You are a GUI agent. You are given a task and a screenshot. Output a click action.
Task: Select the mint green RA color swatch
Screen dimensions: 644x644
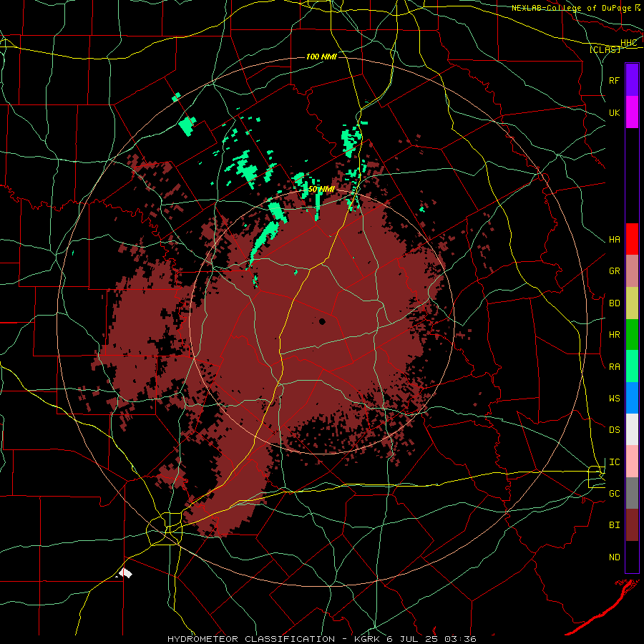pos(632,366)
